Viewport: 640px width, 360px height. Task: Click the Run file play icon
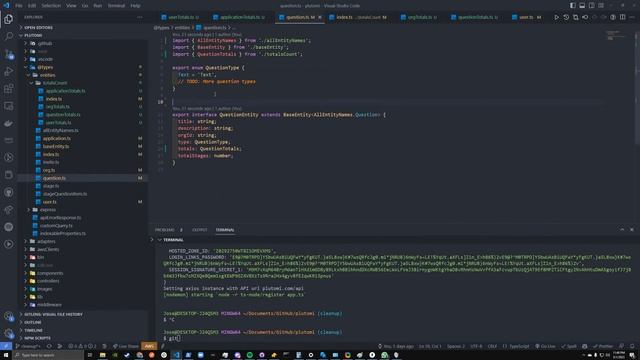(556, 17)
